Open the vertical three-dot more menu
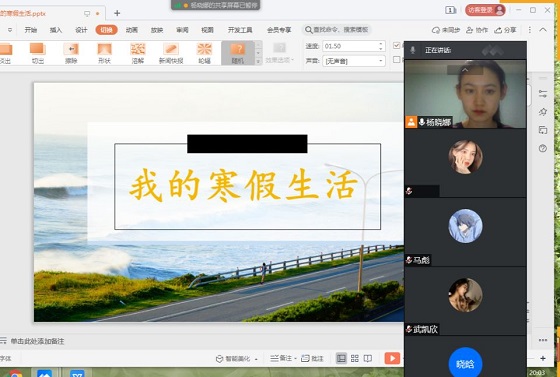The height and width of the screenshot is (377, 560). click(530, 30)
